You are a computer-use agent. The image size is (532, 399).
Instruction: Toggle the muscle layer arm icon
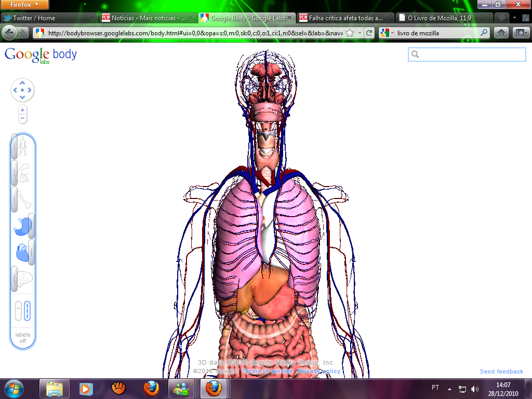23,174
